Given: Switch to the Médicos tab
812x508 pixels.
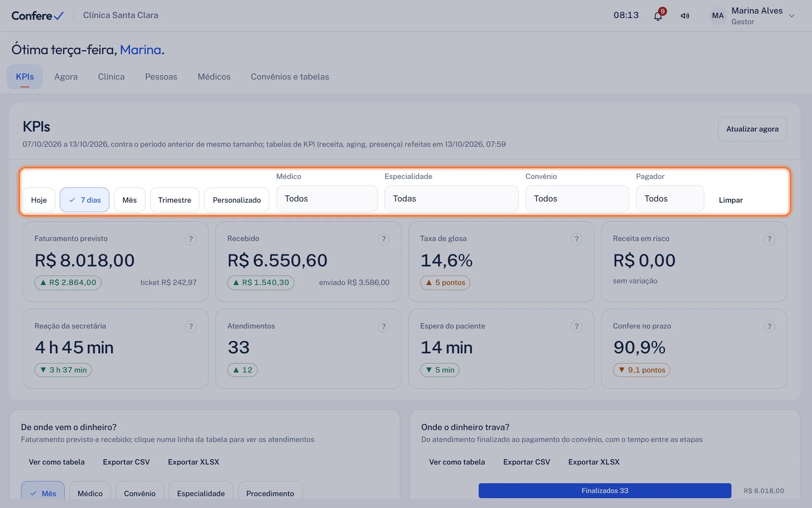Looking at the screenshot, I should coord(214,77).
